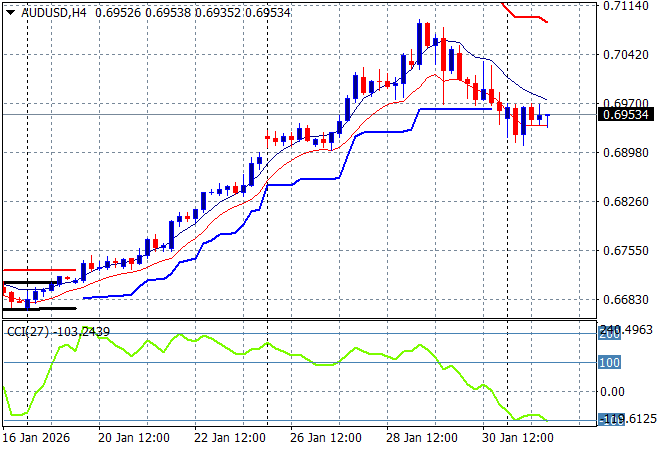Screen dimensions: 660x450
Task: Click the 0.68980 price axis label
Action: (625, 152)
